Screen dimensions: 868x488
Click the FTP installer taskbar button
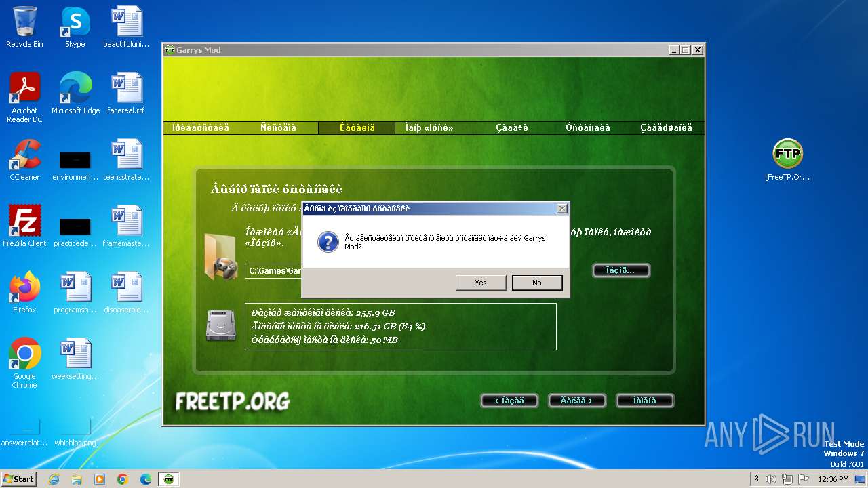tap(169, 479)
